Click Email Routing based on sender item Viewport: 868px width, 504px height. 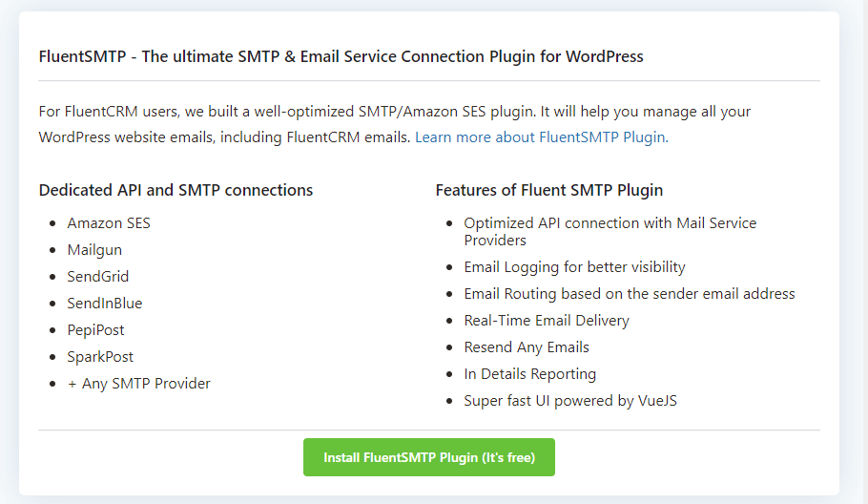(x=630, y=294)
